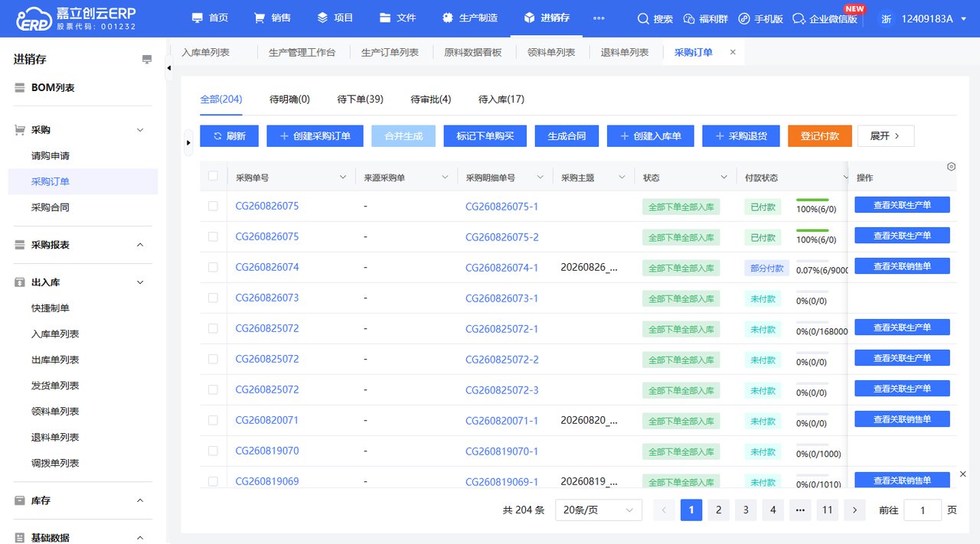Click 创建入库单 button

pos(651,136)
